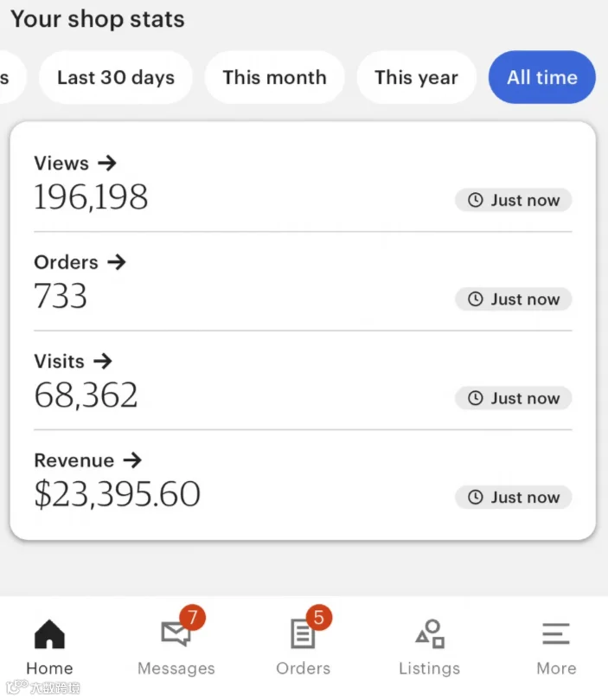608x700 pixels.
Task: Expand Views details via arrow
Action: tap(107, 163)
